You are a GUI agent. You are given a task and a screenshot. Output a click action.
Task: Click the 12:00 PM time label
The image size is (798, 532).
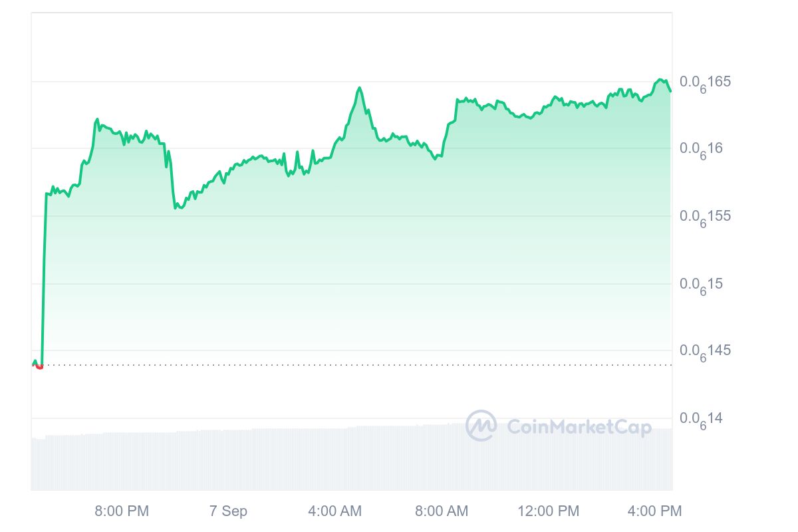pos(549,511)
